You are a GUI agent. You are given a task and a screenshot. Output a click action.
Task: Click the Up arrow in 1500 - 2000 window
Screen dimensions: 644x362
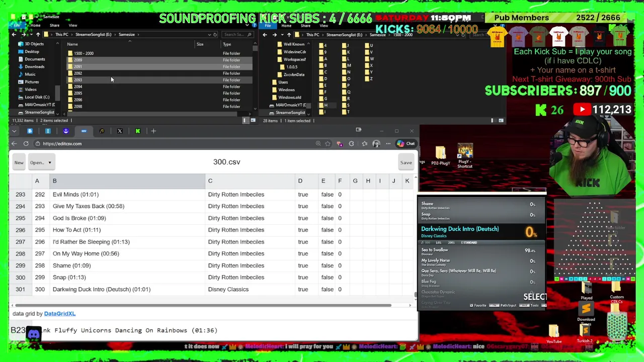pyautogui.click(x=289, y=35)
